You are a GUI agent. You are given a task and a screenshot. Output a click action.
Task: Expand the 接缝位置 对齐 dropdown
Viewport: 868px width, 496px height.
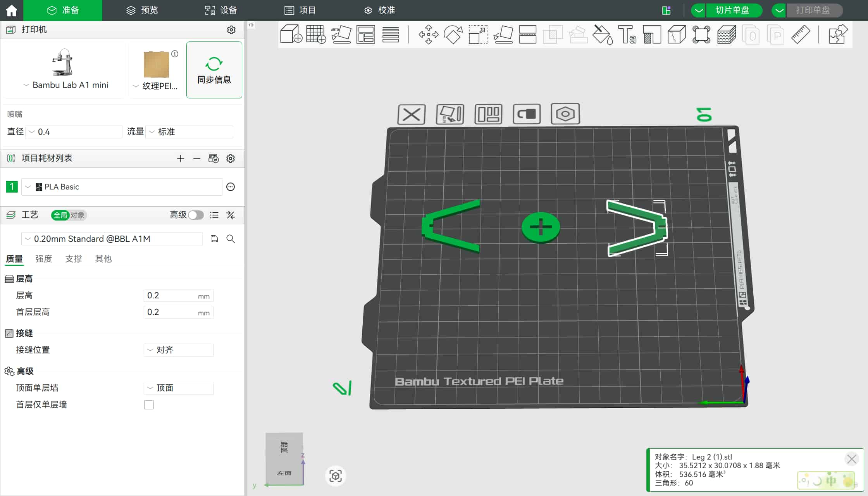point(178,350)
